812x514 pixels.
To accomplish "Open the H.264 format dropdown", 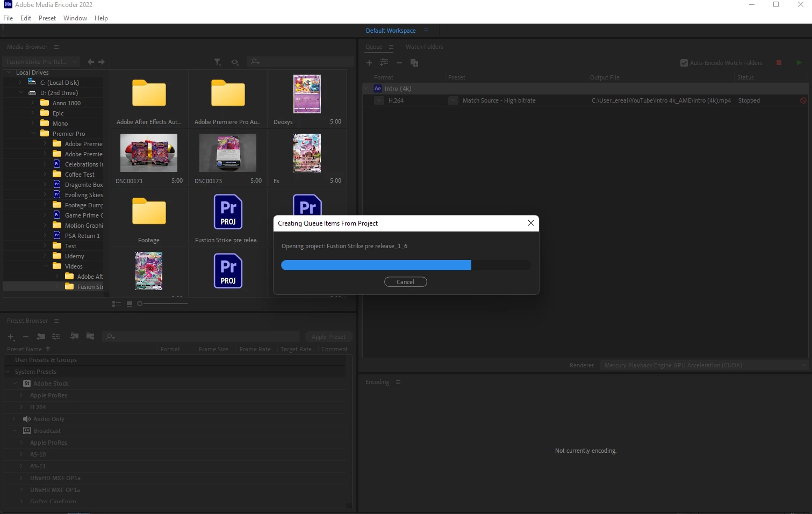I will 379,100.
